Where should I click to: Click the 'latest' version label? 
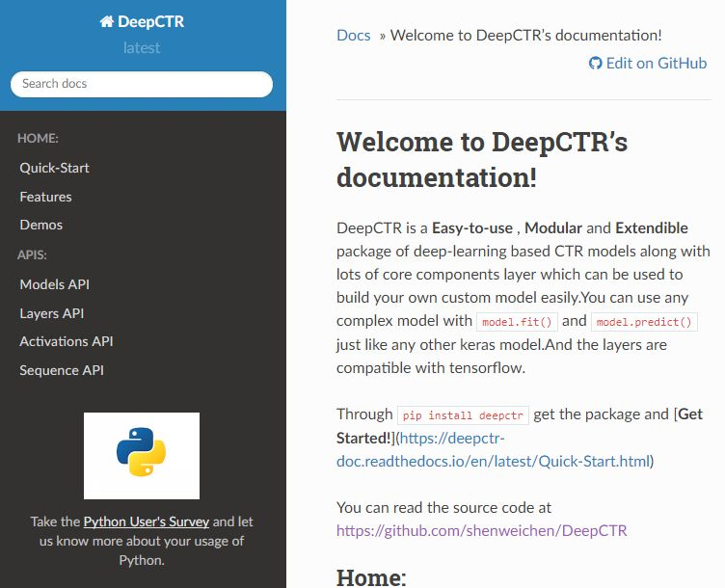tap(142, 47)
